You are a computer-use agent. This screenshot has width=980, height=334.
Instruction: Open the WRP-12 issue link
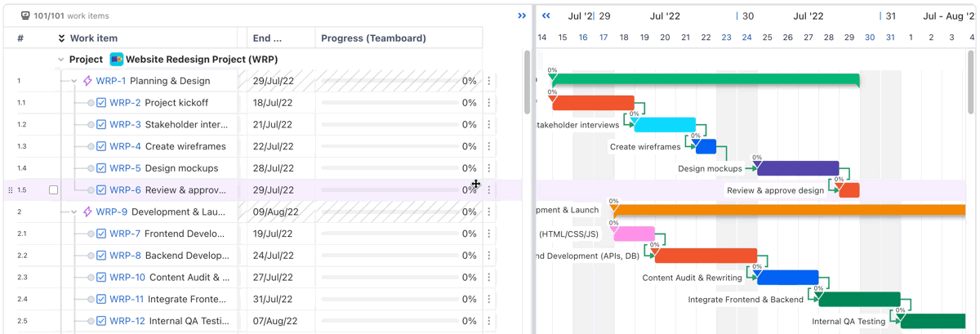click(x=127, y=321)
